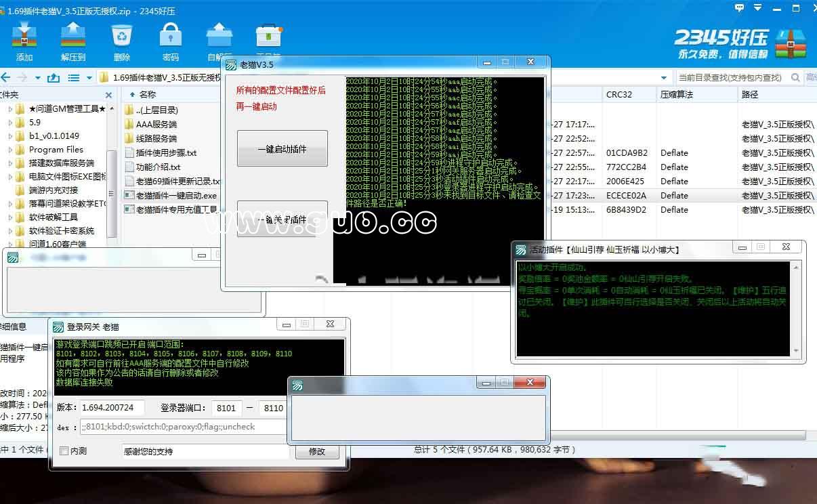Click the 一键启动插件 button
The height and width of the screenshot is (504, 817).
pyautogui.click(x=282, y=149)
